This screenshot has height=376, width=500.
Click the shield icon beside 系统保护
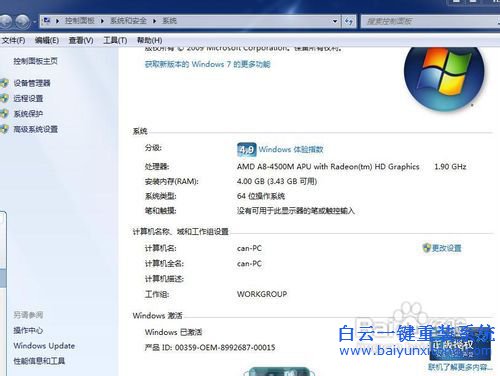pyautogui.click(x=4, y=114)
